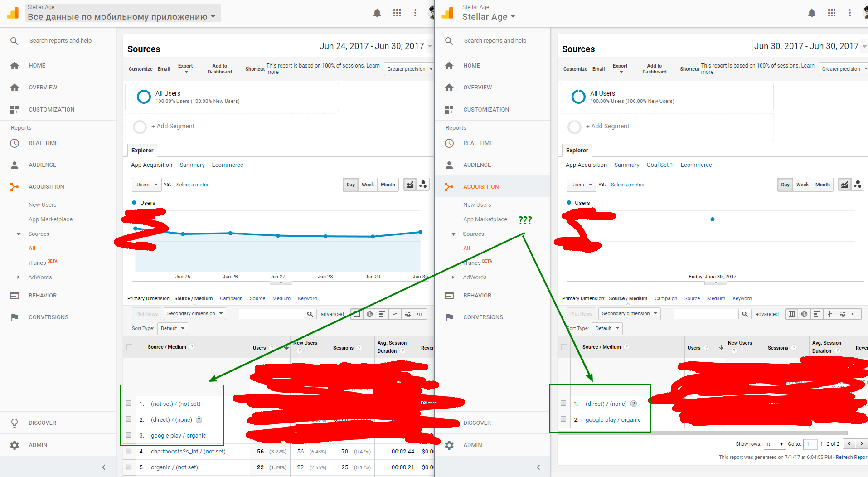
Task: Tick checkbox for chartboosts2s_int row
Action: (x=129, y=451)
